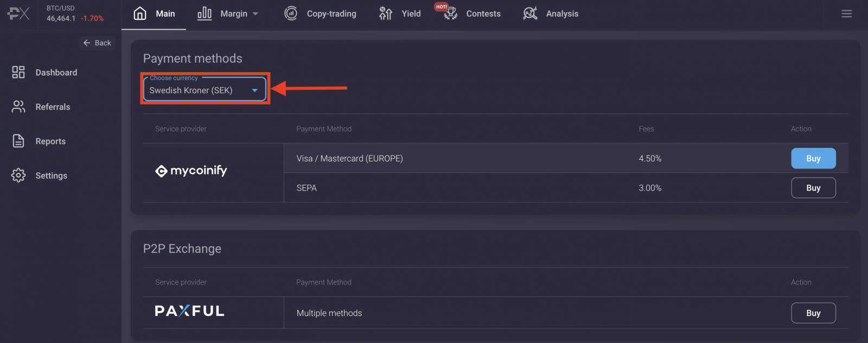The image size is (868, 343).
Task: Click the Settings gear icon
Action: (x=18, y=176)
